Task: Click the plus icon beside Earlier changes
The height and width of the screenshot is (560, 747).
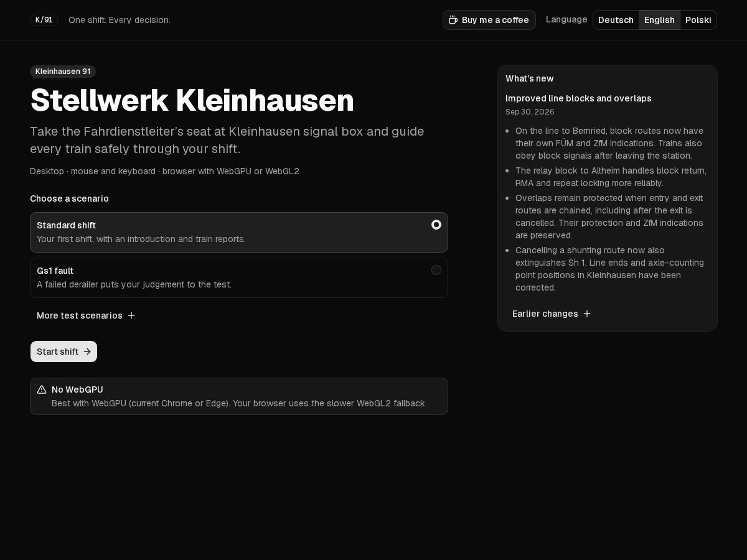Action: [587, 314]
